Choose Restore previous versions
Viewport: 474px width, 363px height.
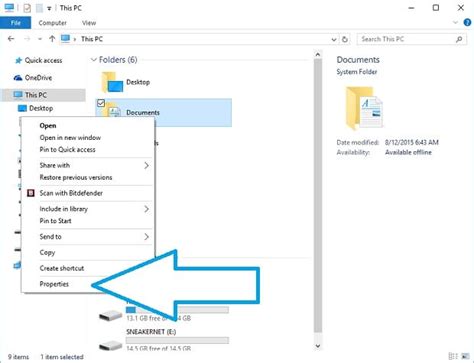(76, 177)
